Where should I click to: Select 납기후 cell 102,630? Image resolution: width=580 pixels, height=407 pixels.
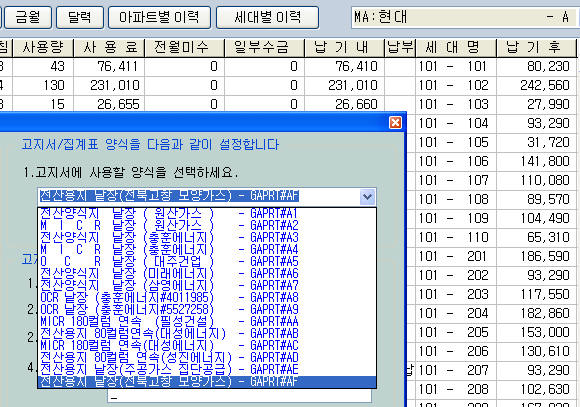(537, 389)
